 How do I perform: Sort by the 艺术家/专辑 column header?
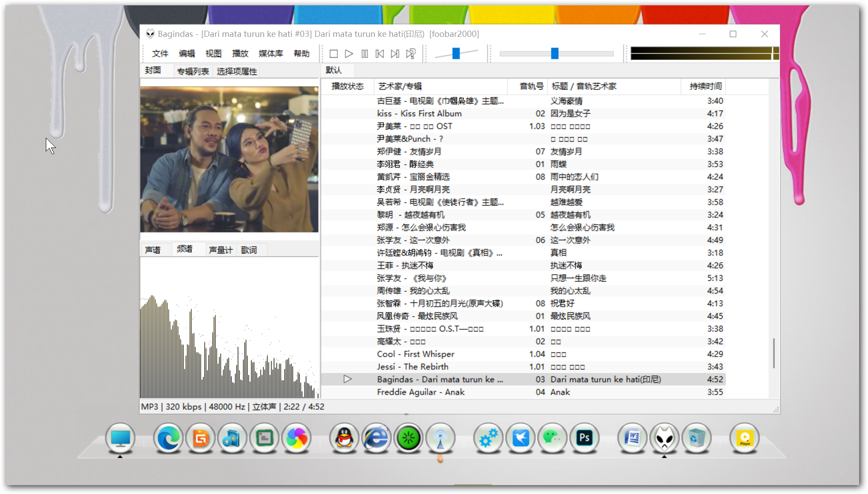pos(441,86)
